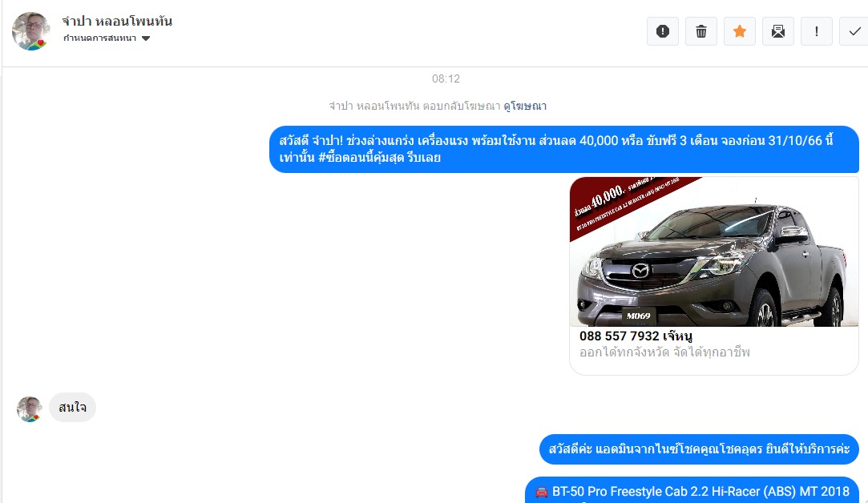Click the ad title 088 557 7932 เจ๊หนู
868x503 pixels.
pyautogui.click(x=636, y=336)
